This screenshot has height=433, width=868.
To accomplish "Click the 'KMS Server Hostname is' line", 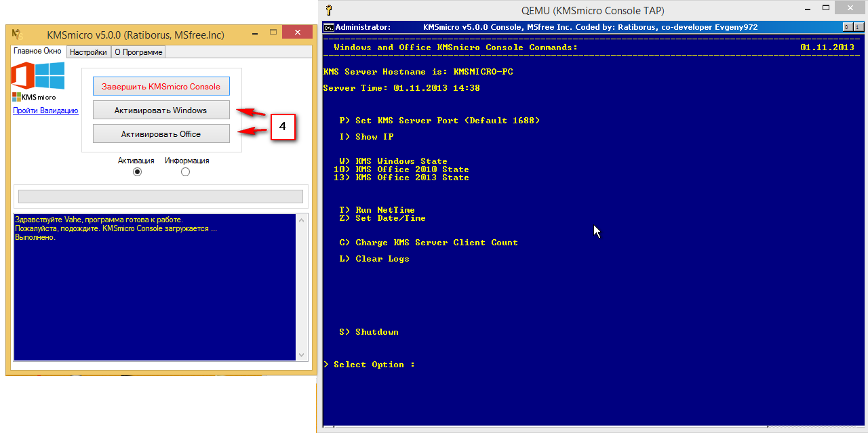I will pyautogui.click(x=418, y=72).
